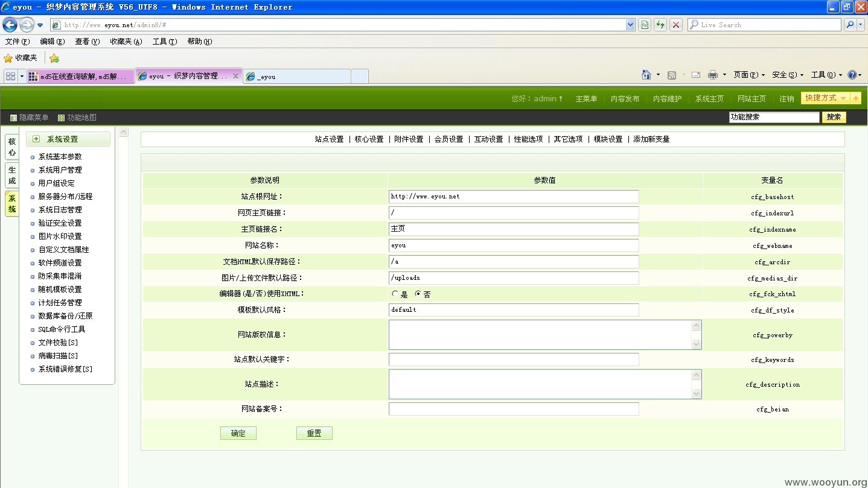This screenshot has height=488, width=868.
Task: Click the Home icon in command bar
Action: coord(646,75)
